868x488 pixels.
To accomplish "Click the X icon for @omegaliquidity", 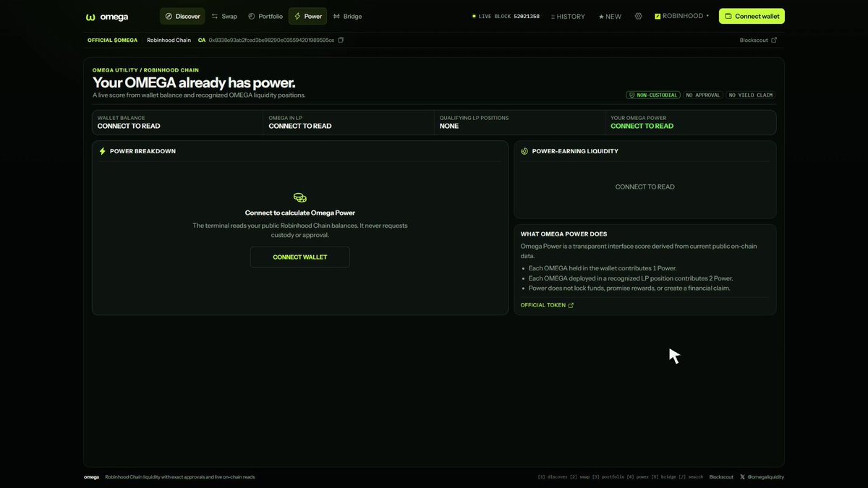I will 743,477.
